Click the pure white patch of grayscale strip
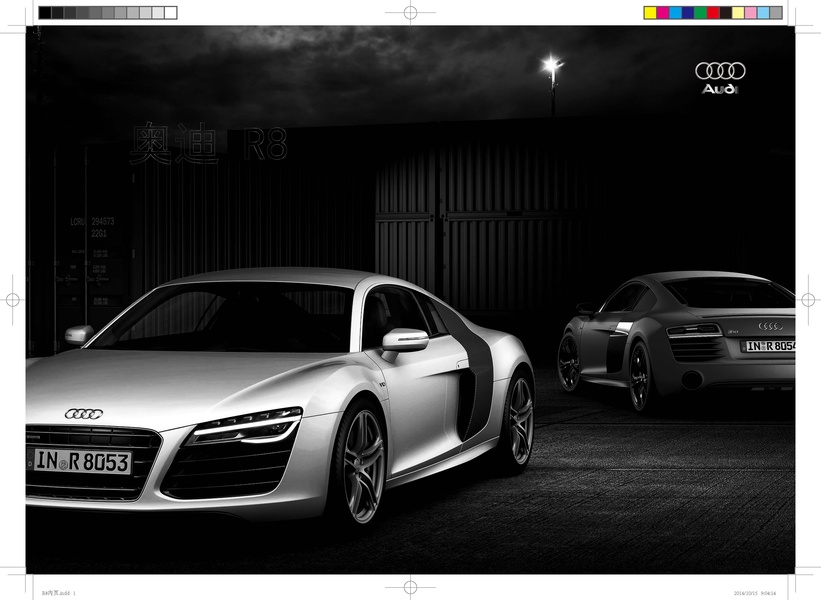 [x=171, y=13]
